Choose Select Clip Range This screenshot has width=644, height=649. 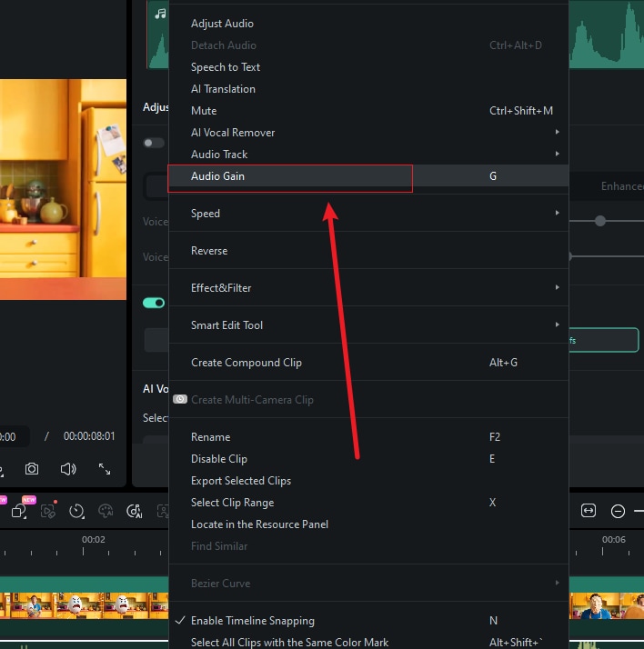pos(368,503)
